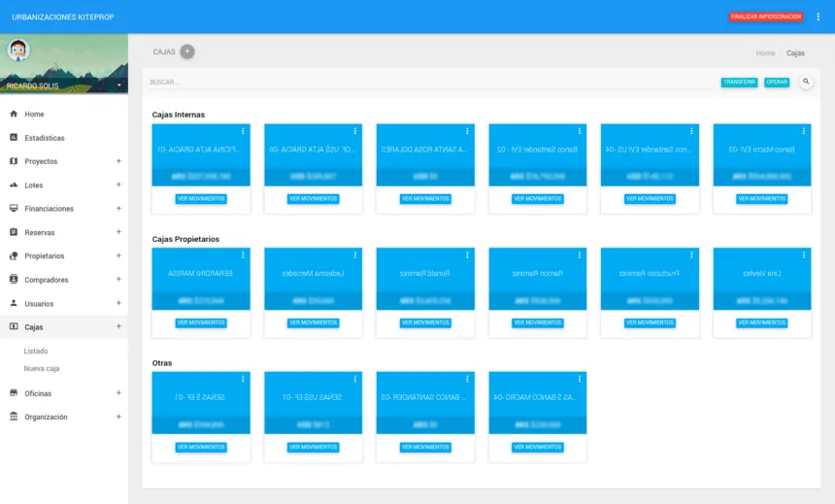Click the Operar button
This screenshot has width=835, height=504.
[777, 82]
